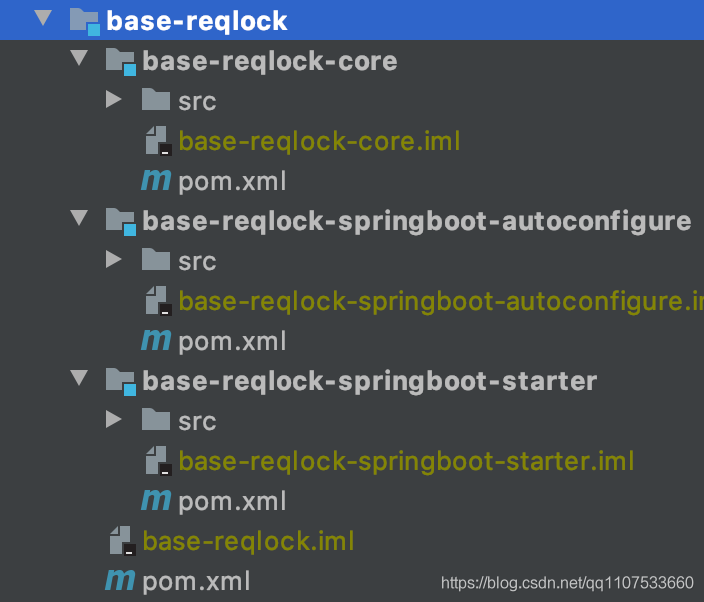Expand src folder under base-reqlock-springboot-autoconfigure
This screenshot has width=704, height=602.
tap(114, 259)
